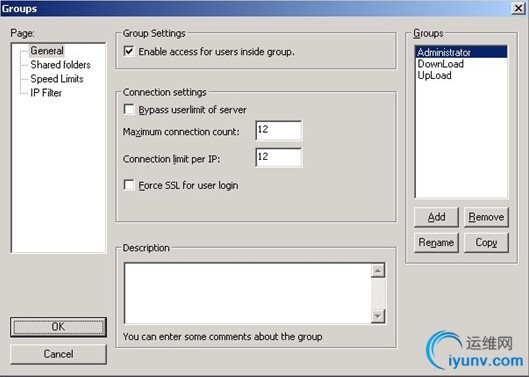Open the IP Filter page
Viewport: 529px width, 377px height.
point(46,93)
